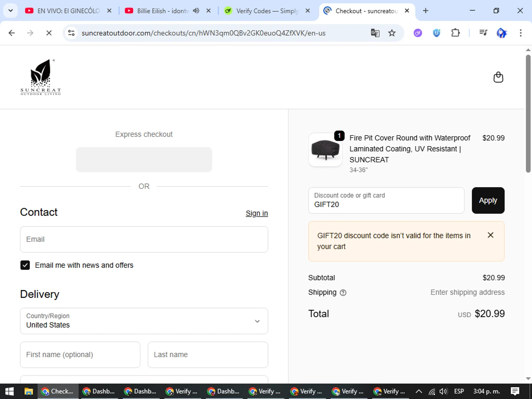Toggle Email me with news and offers
The height and width of the screenshot is (399, 532).
[x=25, y=265]
